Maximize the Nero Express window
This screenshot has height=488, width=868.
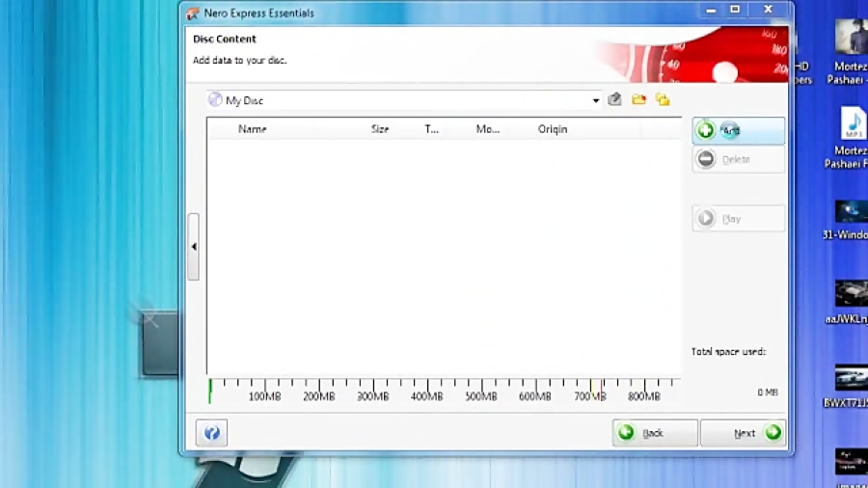pos(735,10)
